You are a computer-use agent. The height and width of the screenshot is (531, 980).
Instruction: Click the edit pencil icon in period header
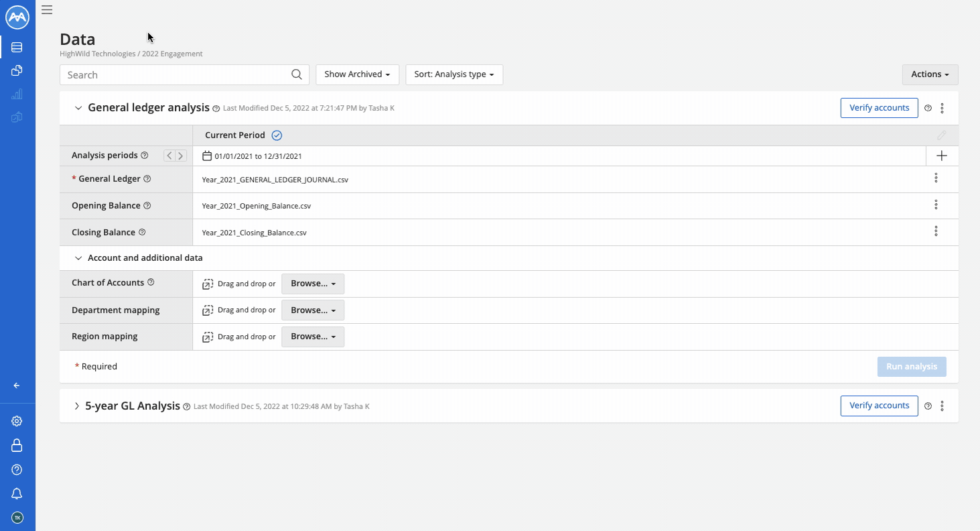(942, 135)
